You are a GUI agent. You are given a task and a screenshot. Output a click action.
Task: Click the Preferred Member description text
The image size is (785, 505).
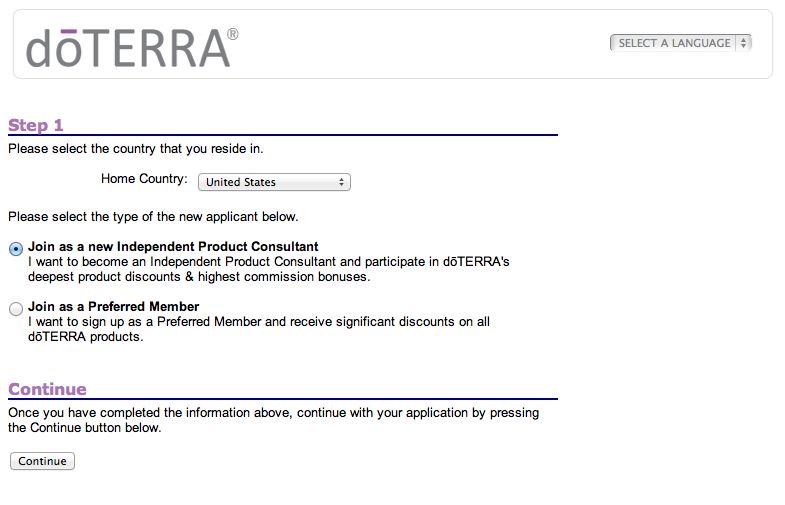point(259,329)
